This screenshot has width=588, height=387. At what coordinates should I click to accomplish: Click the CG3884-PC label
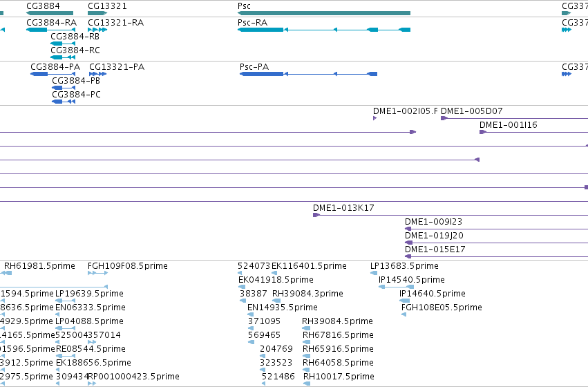76,95
